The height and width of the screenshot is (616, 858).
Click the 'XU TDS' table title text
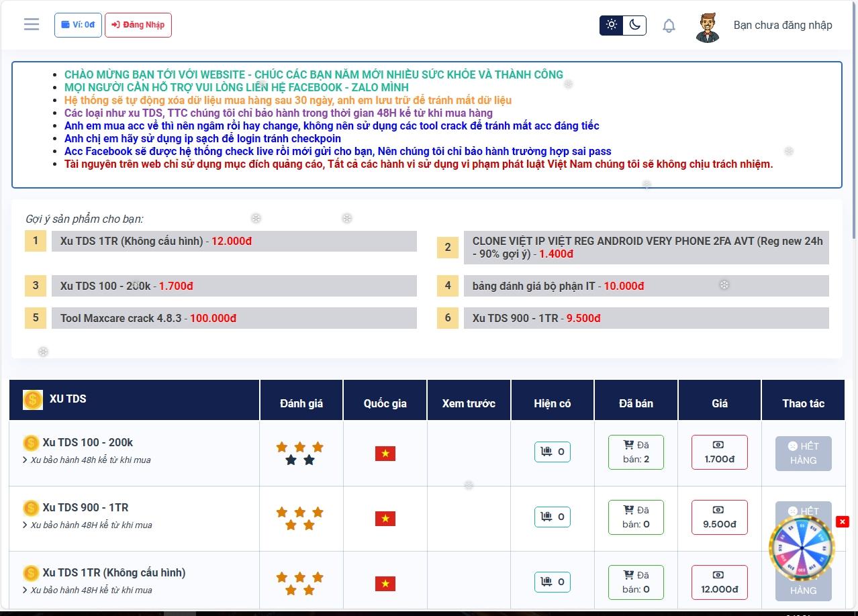[68, 399]
